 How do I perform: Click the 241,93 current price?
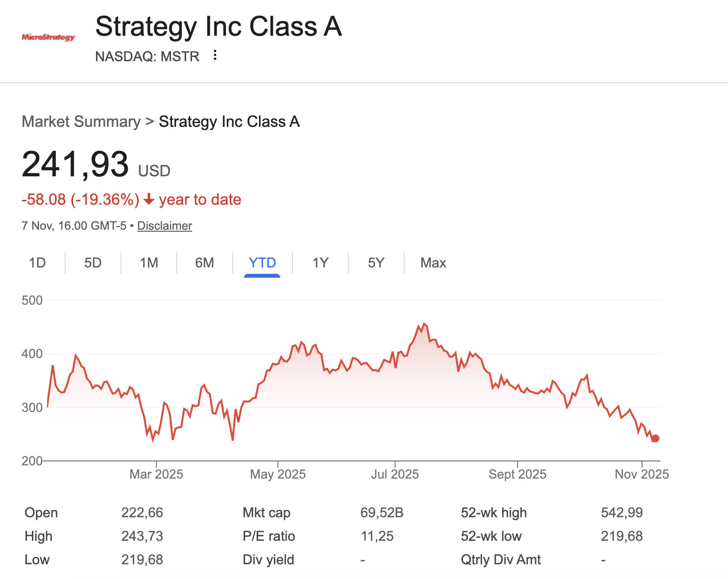click(75, 164)
